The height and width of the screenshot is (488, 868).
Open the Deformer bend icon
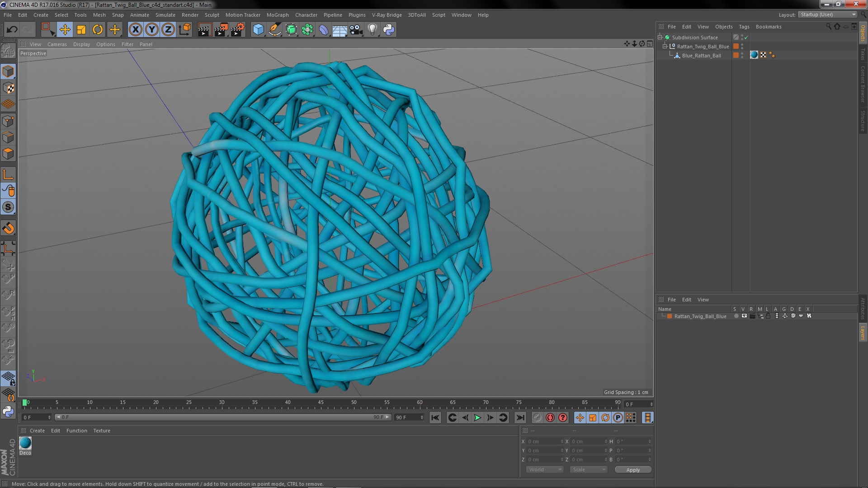pos(324,30)
